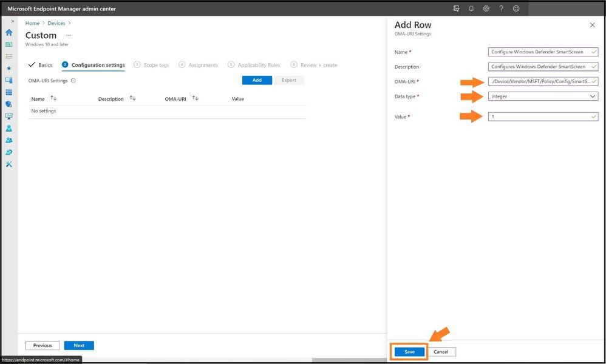Click the 'No settings' table row text
Image resolution: width=606 pixels, height=364 pixels.
point(44,111)
